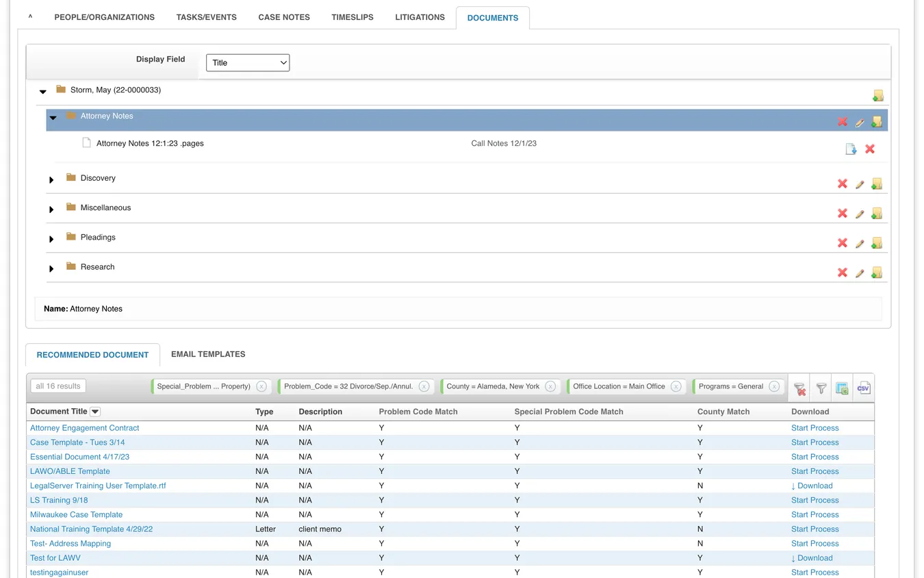Open the Display Field dropdown
Image resolution: width=924 pixels, height=578 pixels.
[248, 62]
